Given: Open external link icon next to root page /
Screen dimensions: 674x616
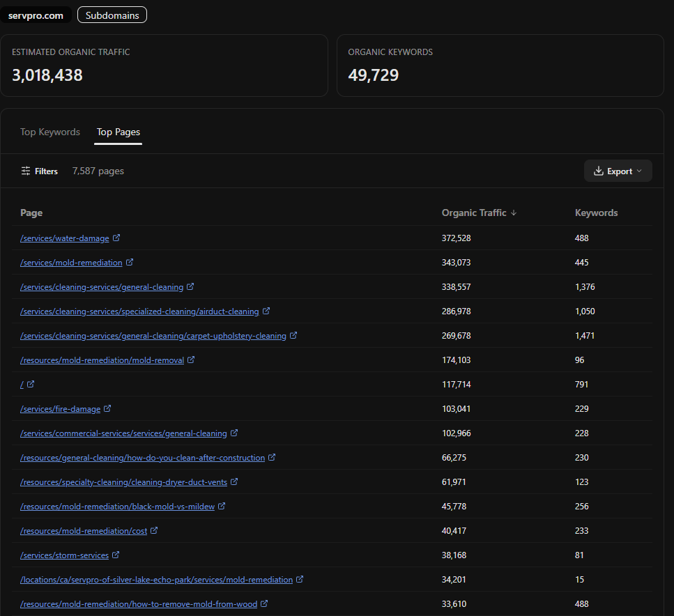Looking at the screenshot, I should click(31, 384).
